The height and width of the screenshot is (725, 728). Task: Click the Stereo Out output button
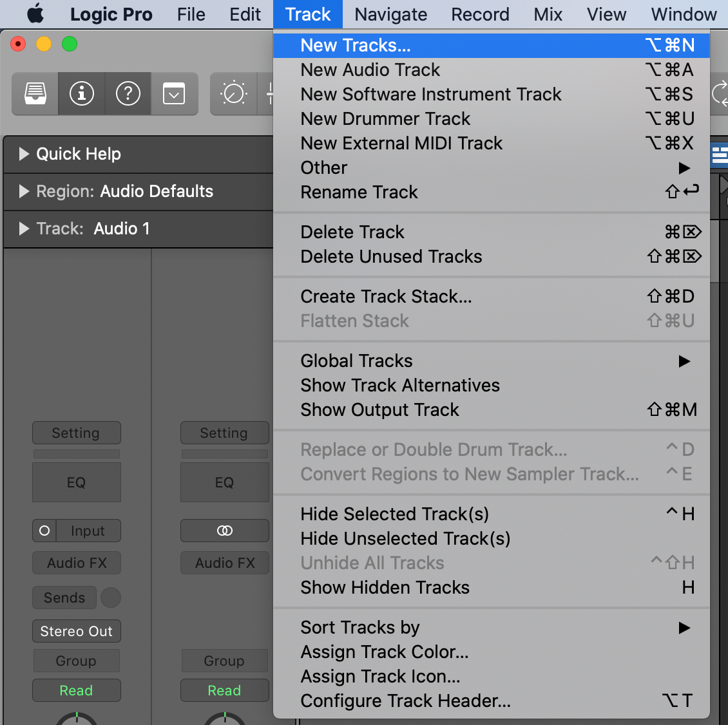click(76, 631)
